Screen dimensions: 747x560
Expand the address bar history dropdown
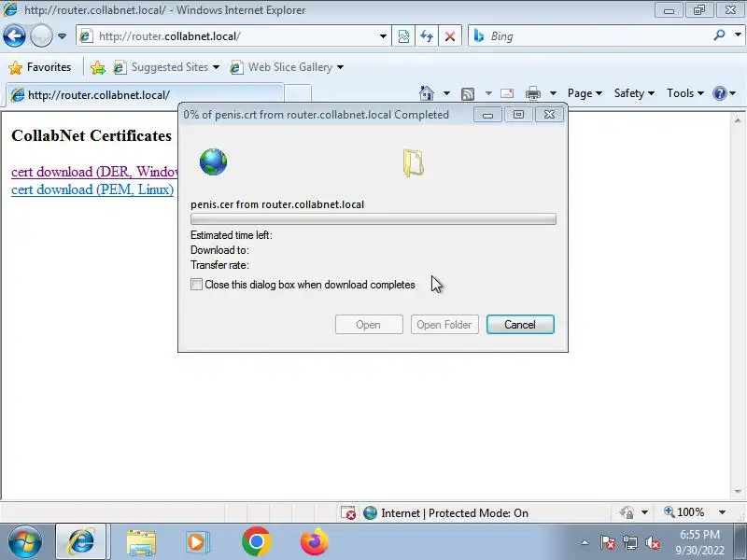coord(383,36)
